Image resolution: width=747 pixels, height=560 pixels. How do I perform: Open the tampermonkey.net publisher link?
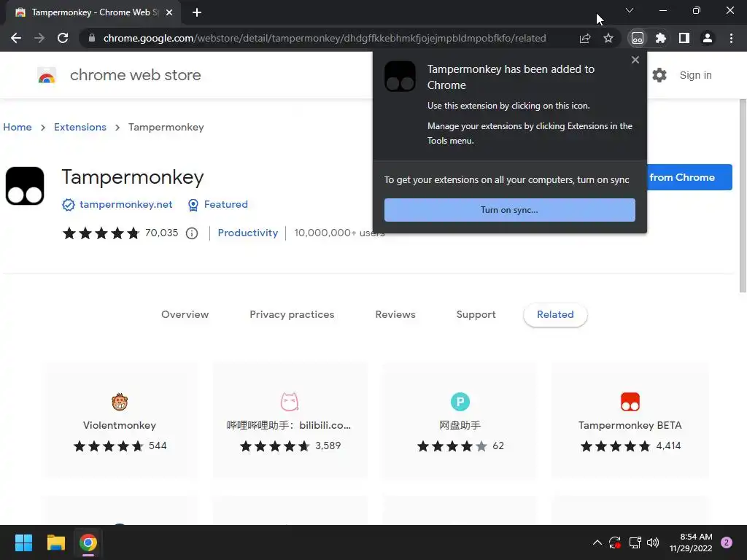(x=125, y=204)
